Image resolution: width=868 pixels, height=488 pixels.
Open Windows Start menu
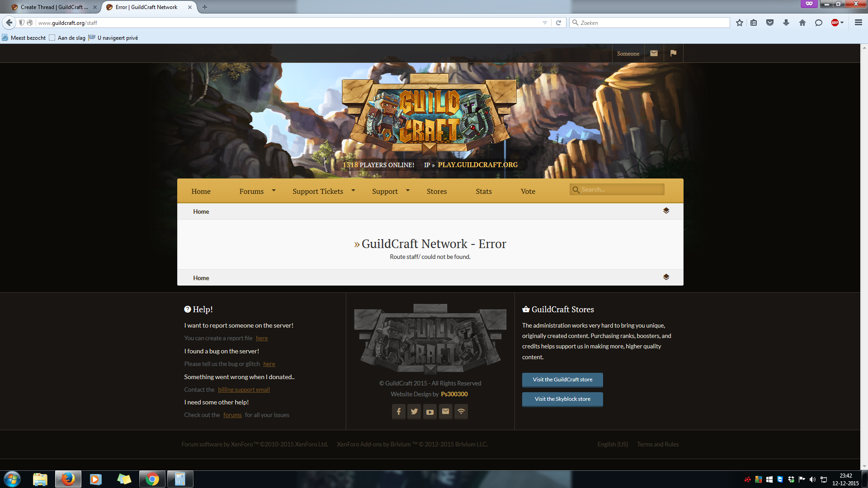12,479
